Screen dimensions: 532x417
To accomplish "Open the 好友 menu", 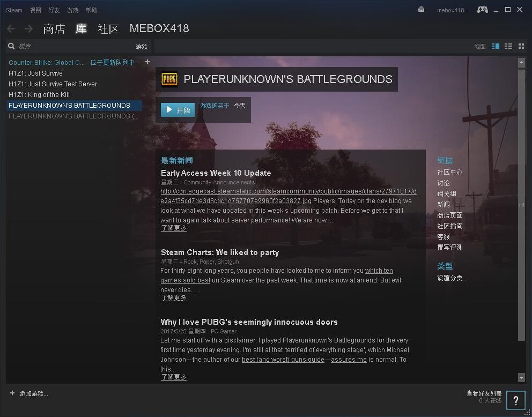I will [x=54, y=10].
